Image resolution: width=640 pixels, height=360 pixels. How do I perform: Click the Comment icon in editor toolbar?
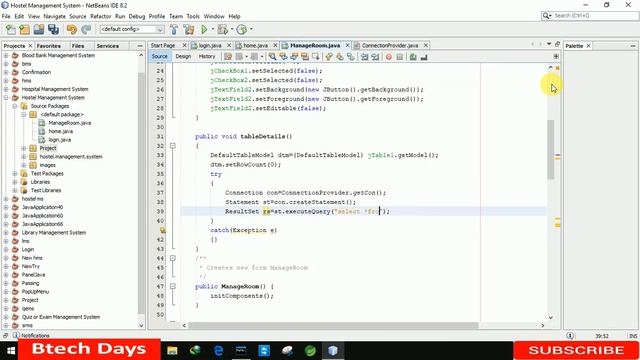413,57
